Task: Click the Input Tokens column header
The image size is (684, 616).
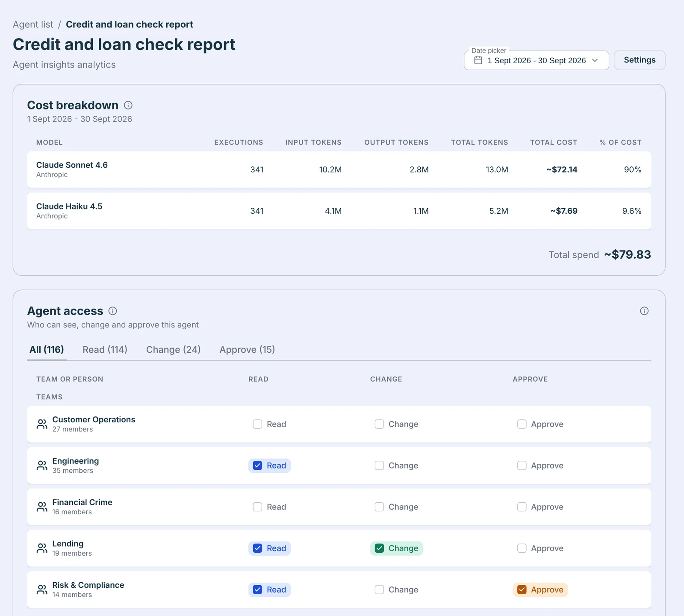Action: click(313, 142)
